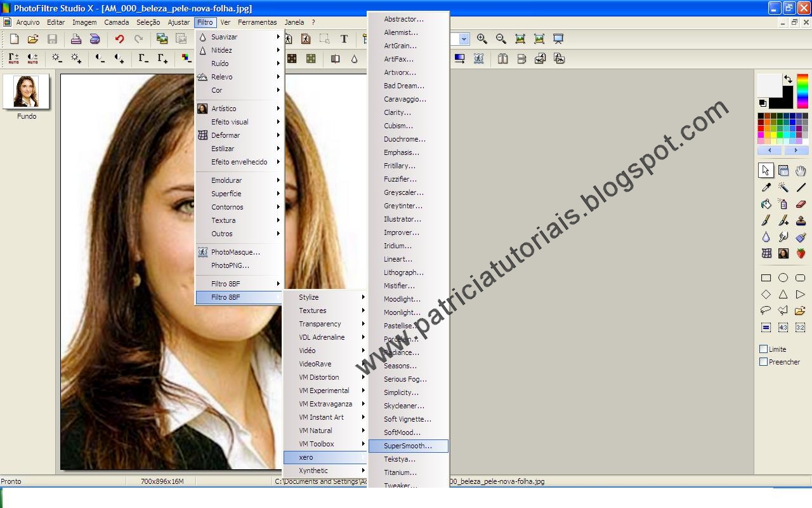Choose SuperSmooth... from xero filters
Image resolution: width=812 pixels, height=508 pixels.
point(409,446)
